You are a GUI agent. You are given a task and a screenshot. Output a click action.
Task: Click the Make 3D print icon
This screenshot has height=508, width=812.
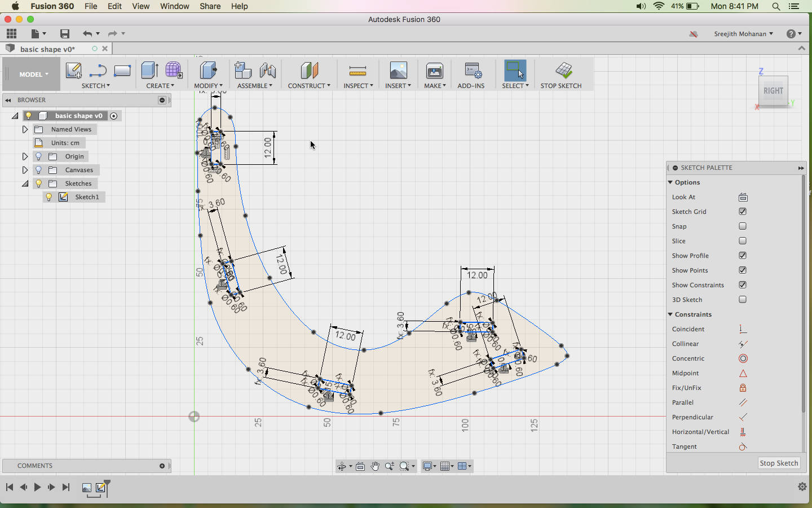(435, 71)
